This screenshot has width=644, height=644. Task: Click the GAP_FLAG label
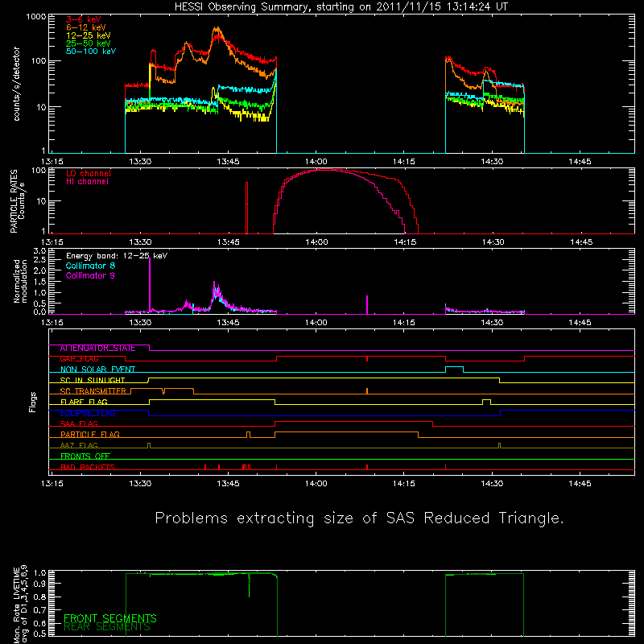click(79, 359)
